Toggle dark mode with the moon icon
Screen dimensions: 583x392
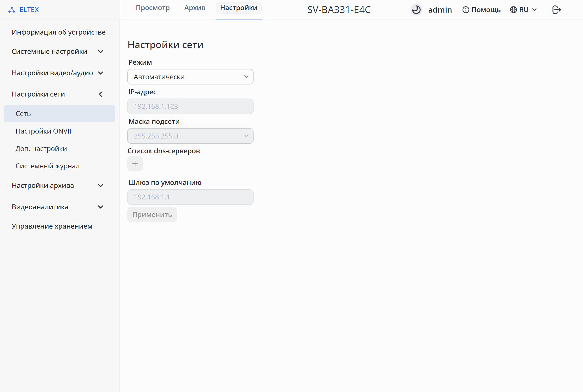[x=416, y=10]
